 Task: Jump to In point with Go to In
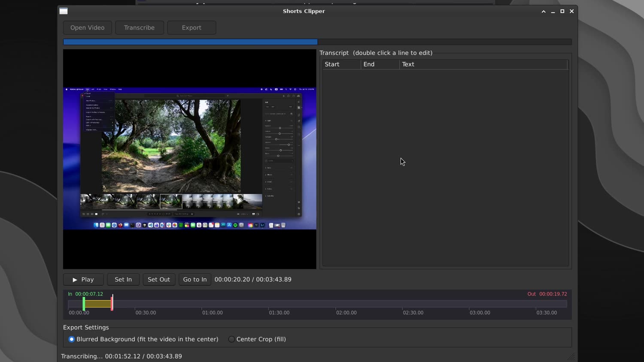(x=195, y=279)
